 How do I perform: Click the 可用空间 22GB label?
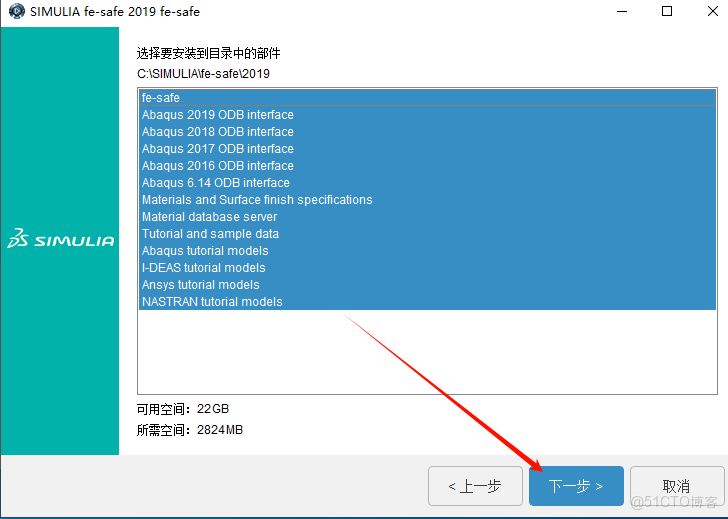point(183,409)
